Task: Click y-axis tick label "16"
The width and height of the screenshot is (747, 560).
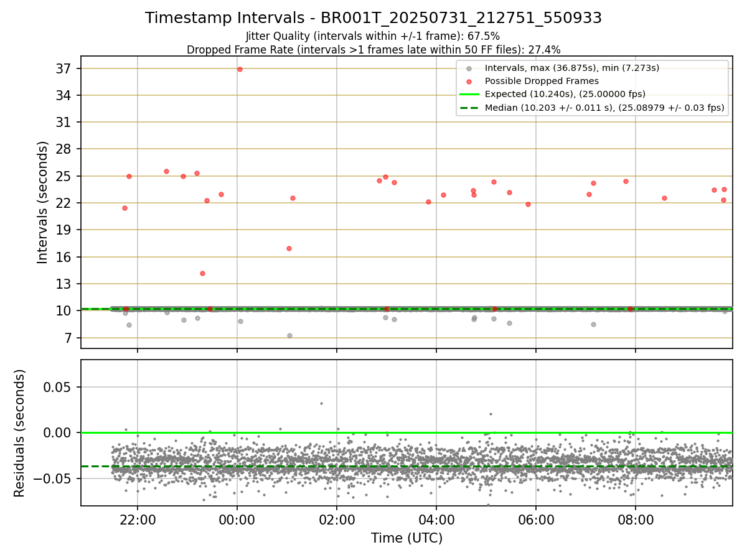Action: [x=64, y=257]
